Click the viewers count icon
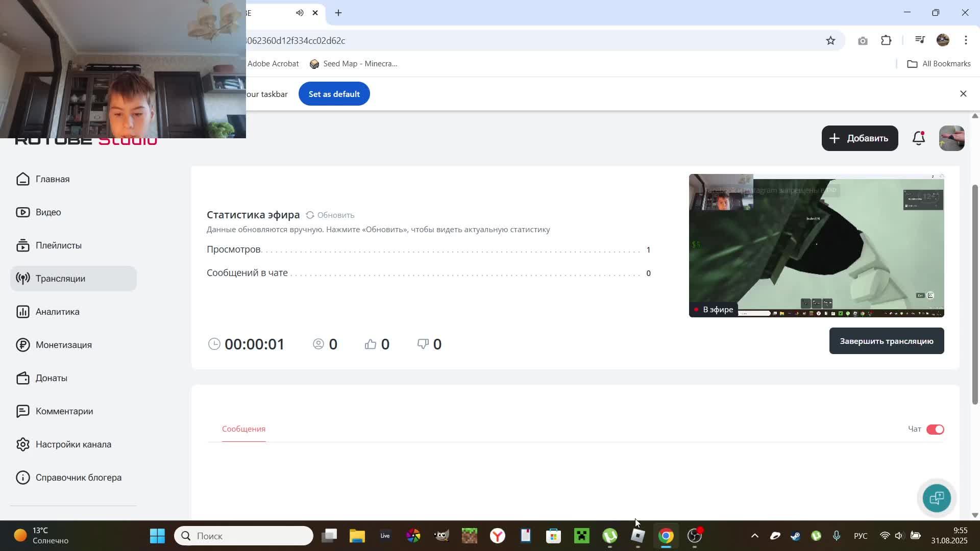Image resolution: width=980 pixels, height=551 pixels. click(x=318, y=344)
